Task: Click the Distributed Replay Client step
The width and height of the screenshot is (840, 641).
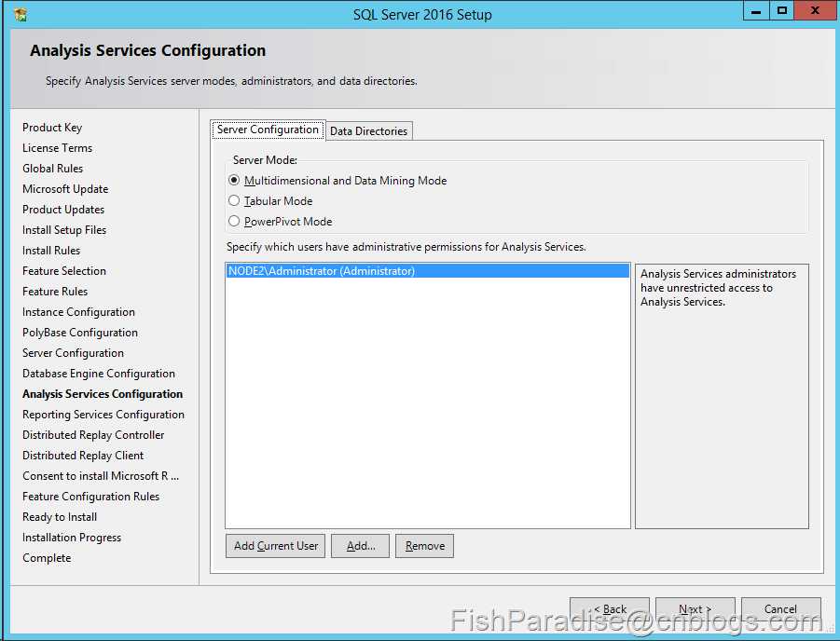Action: tap(83, 456)
